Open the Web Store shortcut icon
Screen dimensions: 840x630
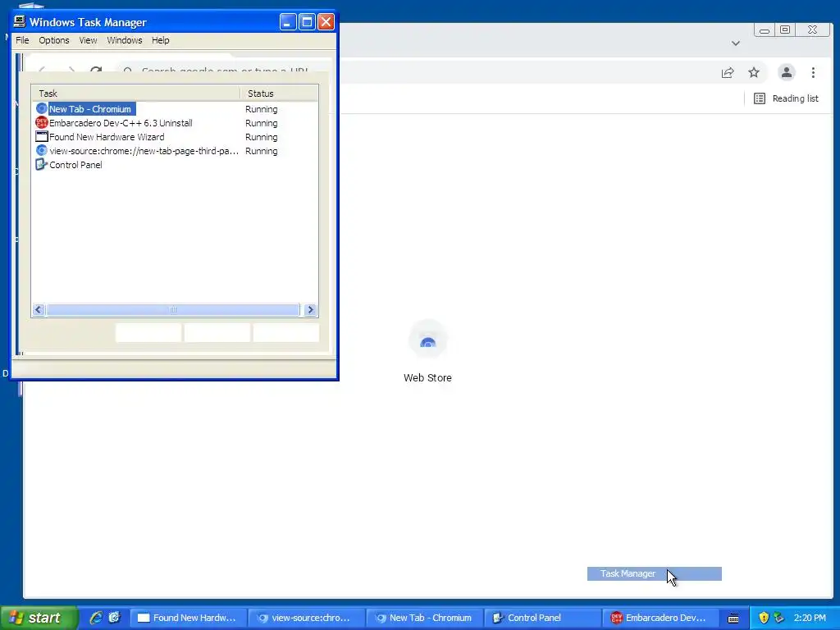pyautogui.click(x=427, y=340)
